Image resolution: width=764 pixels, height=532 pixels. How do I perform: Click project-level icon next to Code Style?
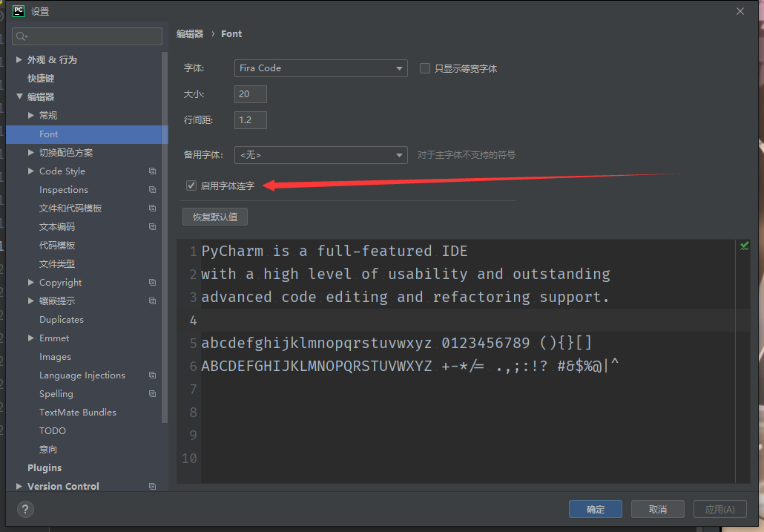pos(153,171)
